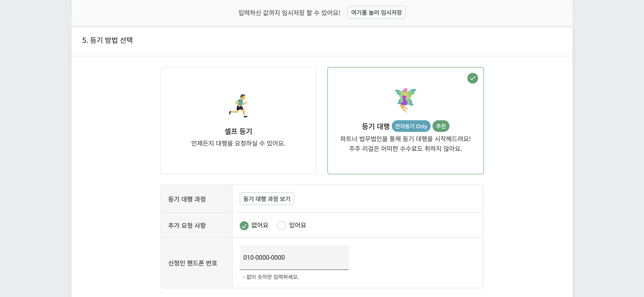Choose the 셀프 등기 card
This screenshot has width=644, height=297.
click(238, 121)
